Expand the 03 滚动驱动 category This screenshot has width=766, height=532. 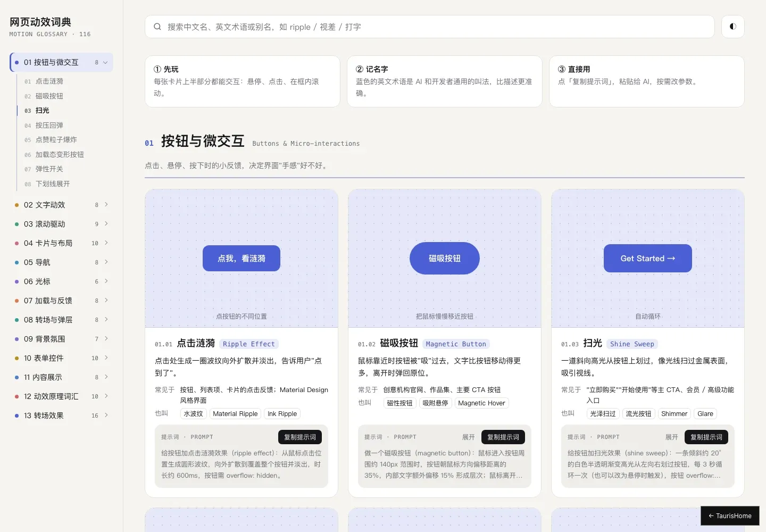(x=62, y=224)
